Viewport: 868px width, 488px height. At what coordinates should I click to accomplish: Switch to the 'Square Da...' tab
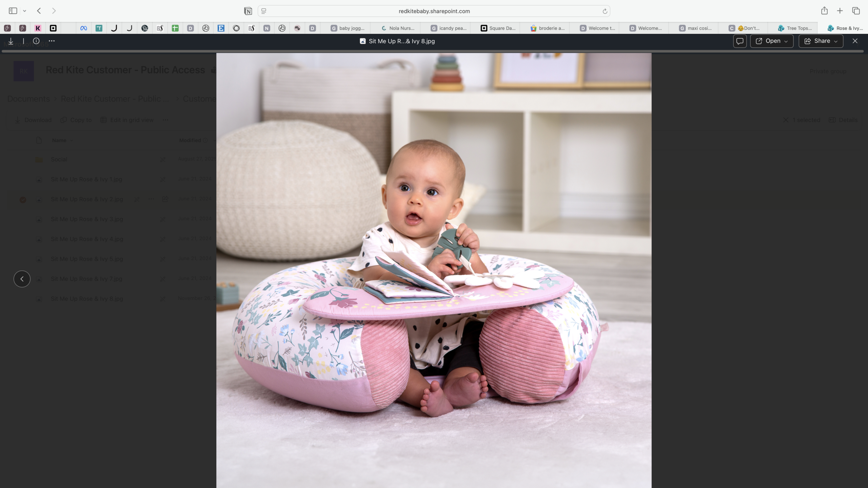click(495, 28)
